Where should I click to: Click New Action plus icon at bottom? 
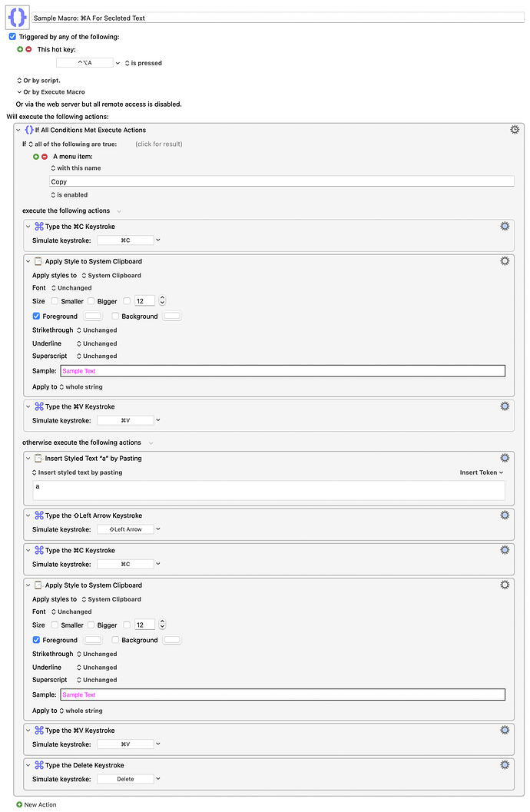[19, 805]
